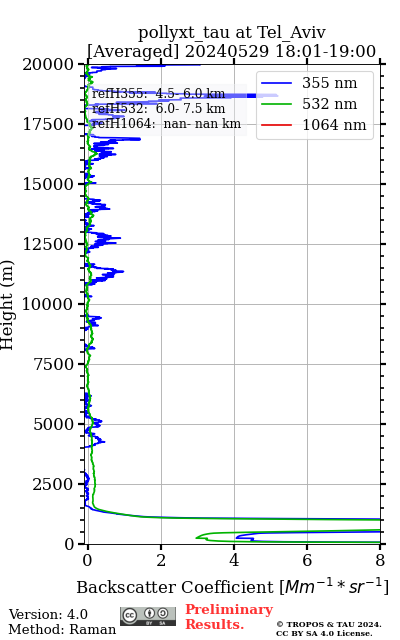The image size is (400, 640).
Task: Click the 355 nm legend label
Action: (329, 83)
